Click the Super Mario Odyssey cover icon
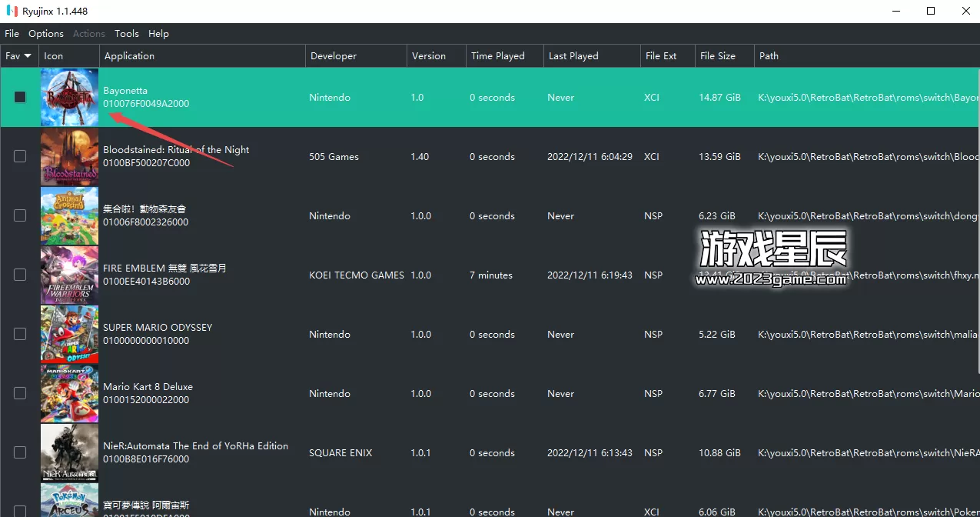This screenshot has width=980, height=517. click(69, 334)
